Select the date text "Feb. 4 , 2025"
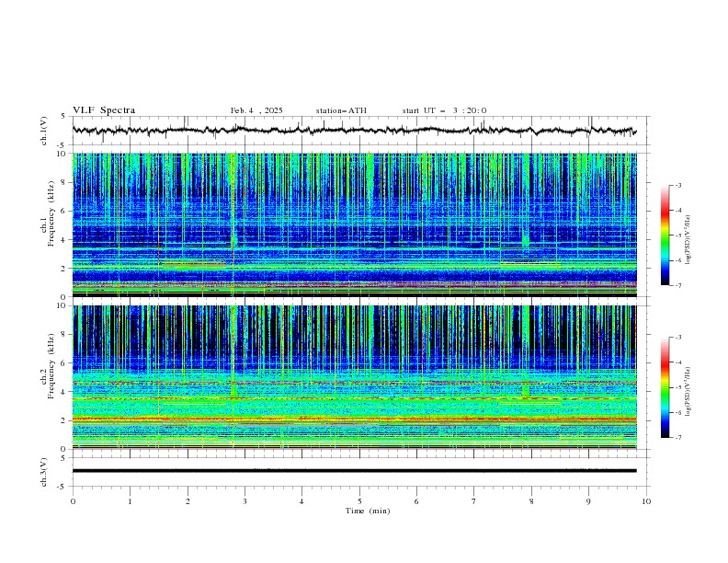728x563 pixels. [x=256, y=110]
